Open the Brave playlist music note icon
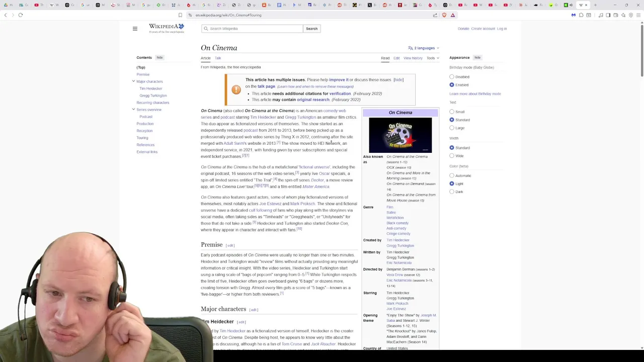Screen dimensions: 644x362 click(601, 15)
